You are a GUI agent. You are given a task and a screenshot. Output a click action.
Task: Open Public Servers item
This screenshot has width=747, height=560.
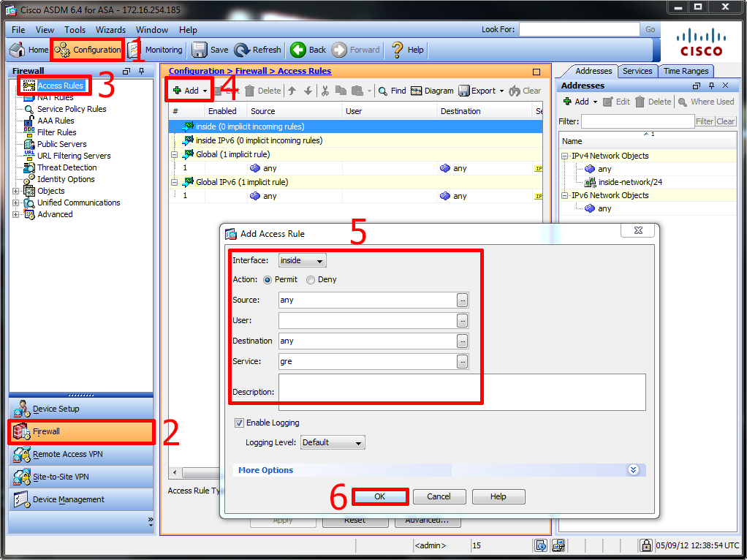(x=62, y=144)
